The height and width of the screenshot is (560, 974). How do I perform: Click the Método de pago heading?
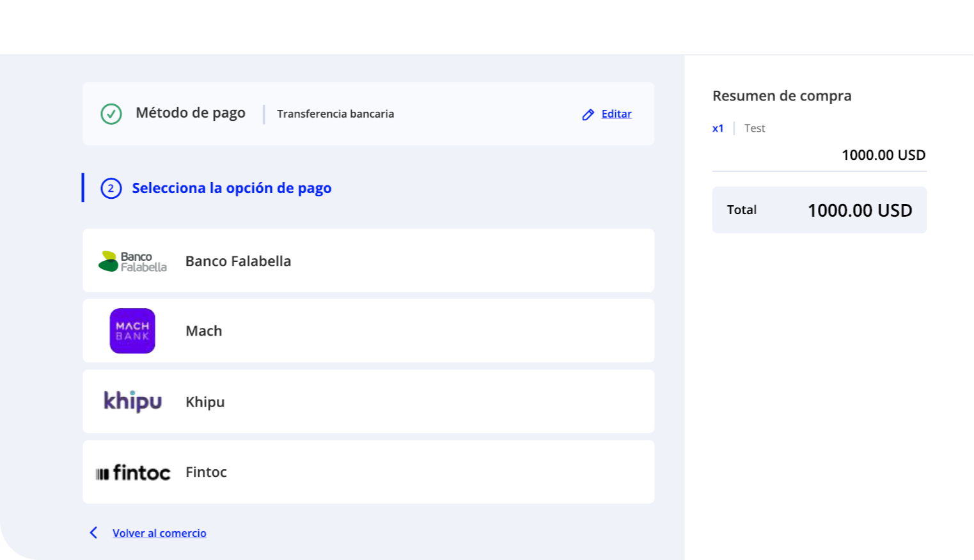pyautogui.click(x=191, y=113)
